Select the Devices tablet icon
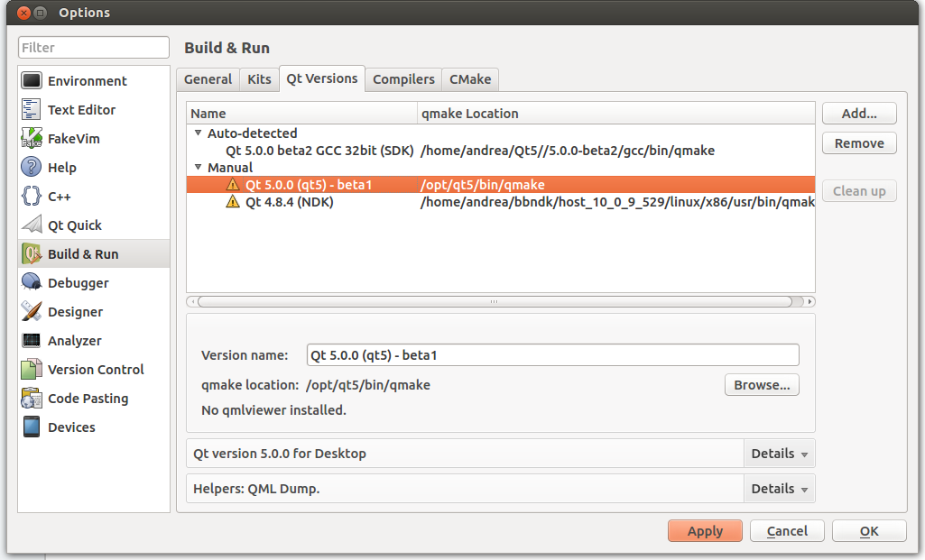 point(32,427)
